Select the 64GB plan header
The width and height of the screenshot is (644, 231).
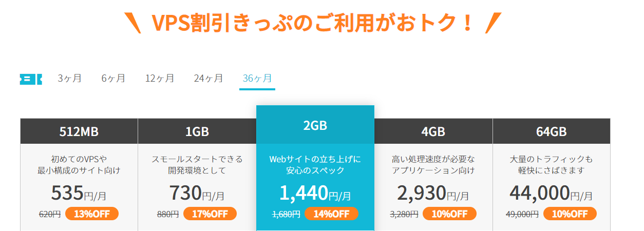pyautogui.click(x=552, y=131)
